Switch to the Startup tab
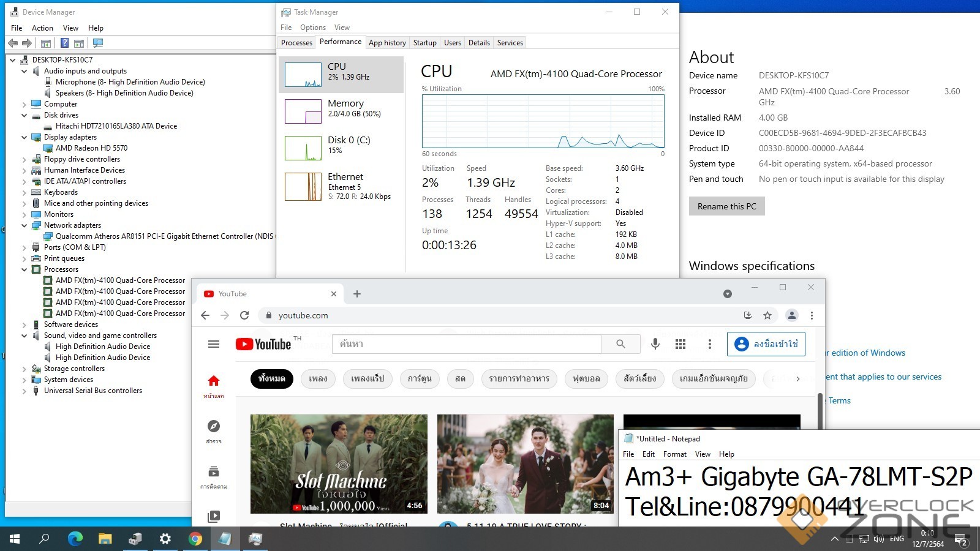Image resolution: width=980 pixels, height=551 pixels. [424, 43]
